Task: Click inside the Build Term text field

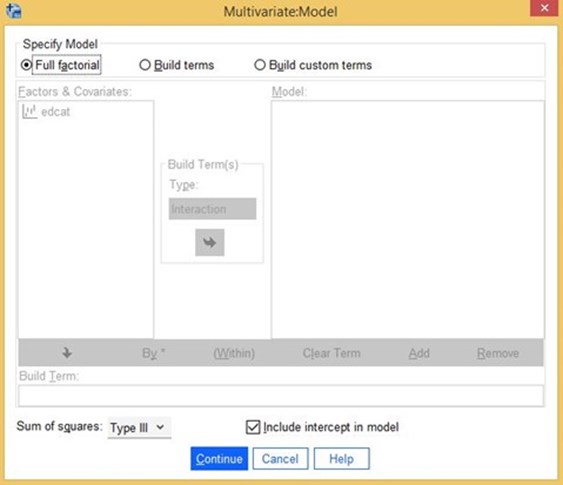Action: 281,396
